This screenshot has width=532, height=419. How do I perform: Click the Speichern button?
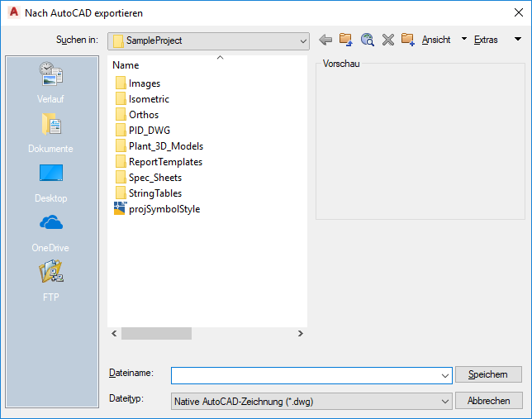[x=488, y=374]
